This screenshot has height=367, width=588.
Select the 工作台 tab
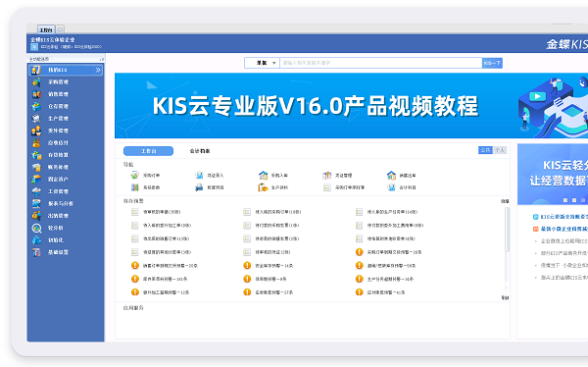[x=149, y=151]
